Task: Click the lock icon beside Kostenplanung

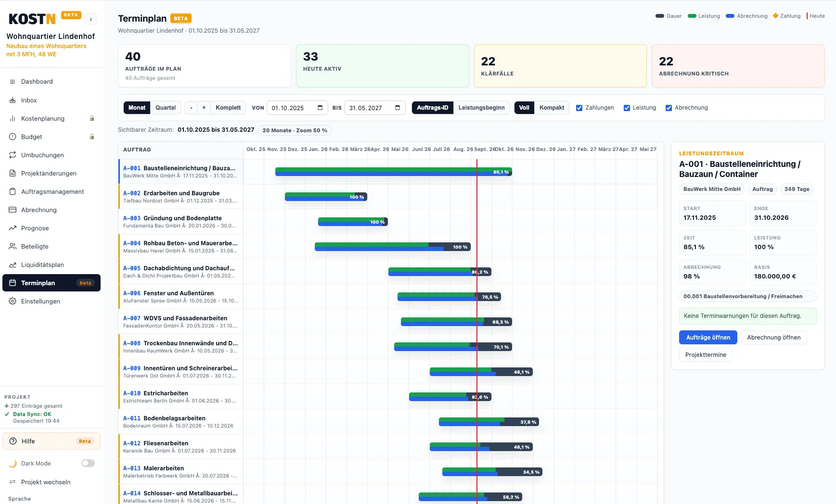Action: tap(91, 118)
